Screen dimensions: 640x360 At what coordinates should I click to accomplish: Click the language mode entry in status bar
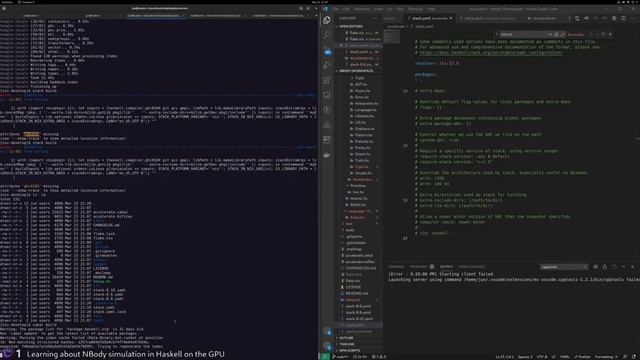565,357
